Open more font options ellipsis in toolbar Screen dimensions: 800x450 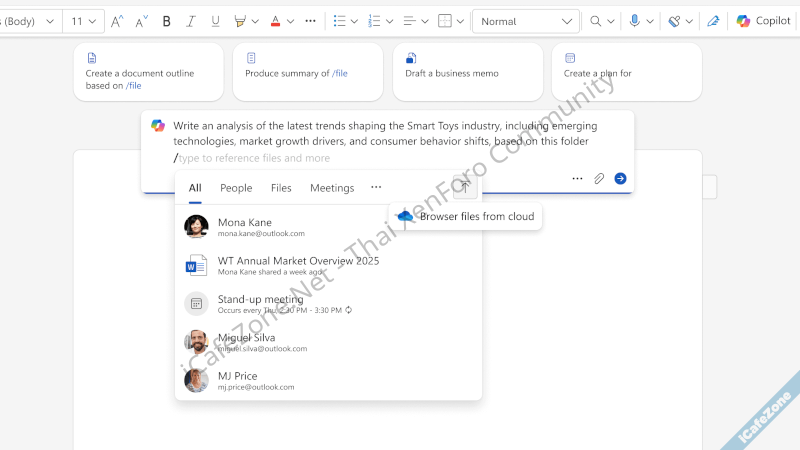pyautogui.click(x=310, y=21)
